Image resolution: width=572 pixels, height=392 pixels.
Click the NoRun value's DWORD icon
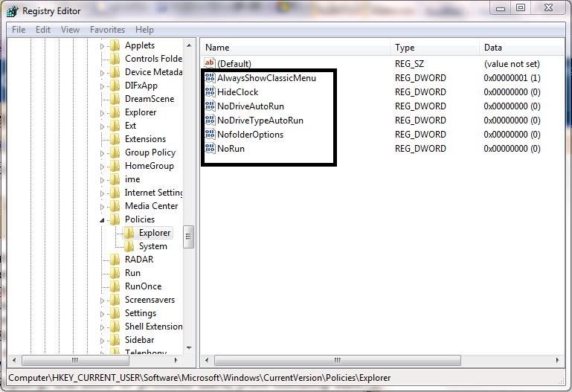(x=209, y=149)
